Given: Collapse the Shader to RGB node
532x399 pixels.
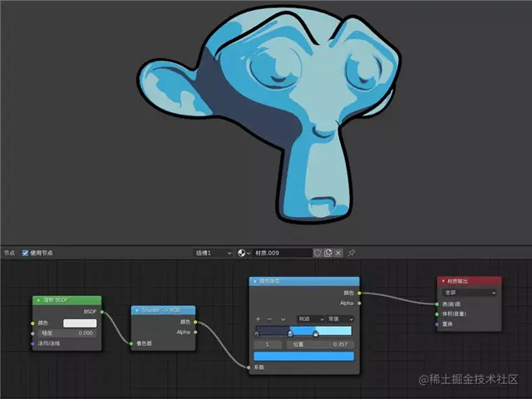Looking at the screenshot, I should click(136, 310).
